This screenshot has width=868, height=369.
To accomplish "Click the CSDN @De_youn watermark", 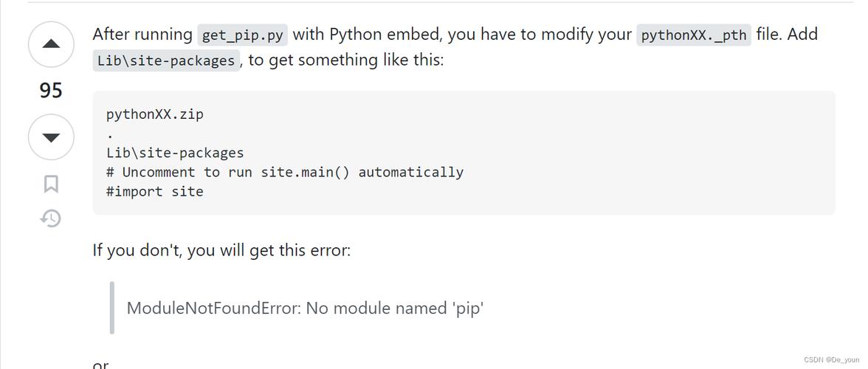I will (831, 360).
